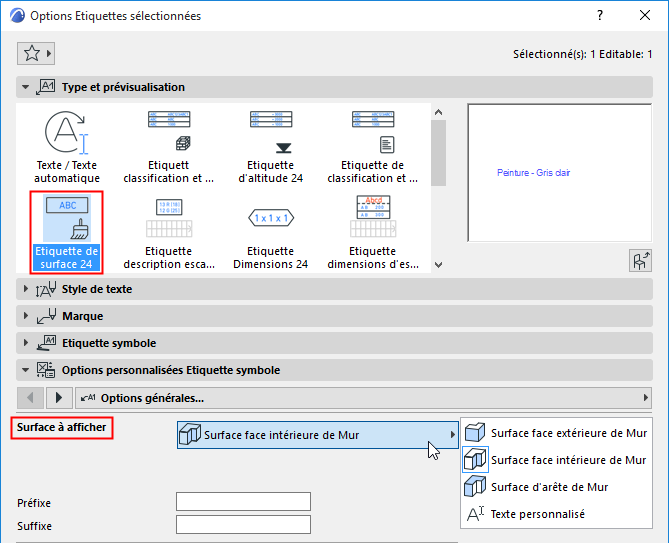669x543 pixels.
Task: Select Etiquett classification with brick icon
Action: point(169,147)
